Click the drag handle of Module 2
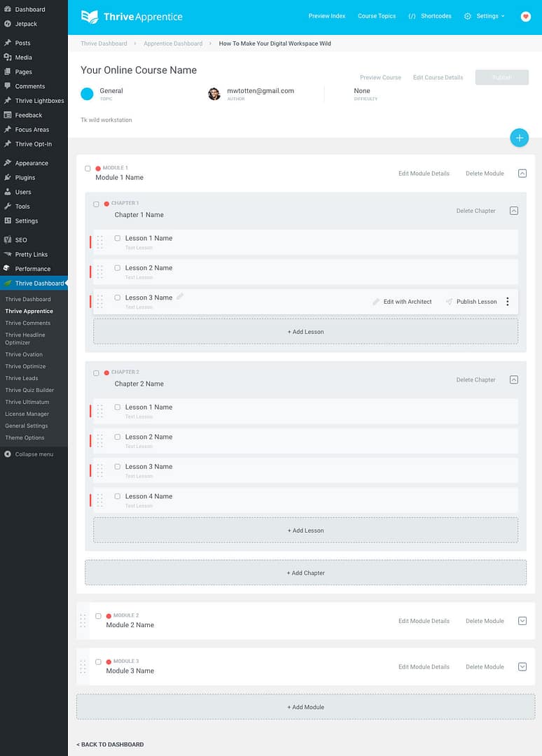The width and height of the screenshot is (542, 756). pos(83,620)
